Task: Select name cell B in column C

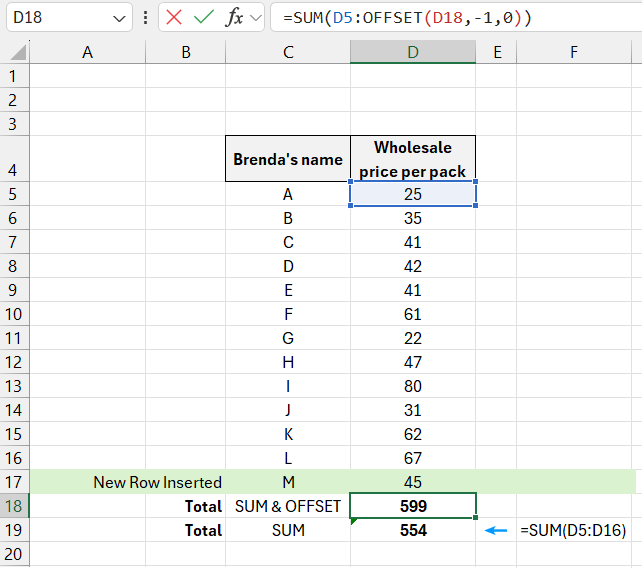Action: (x=288, y=218)
